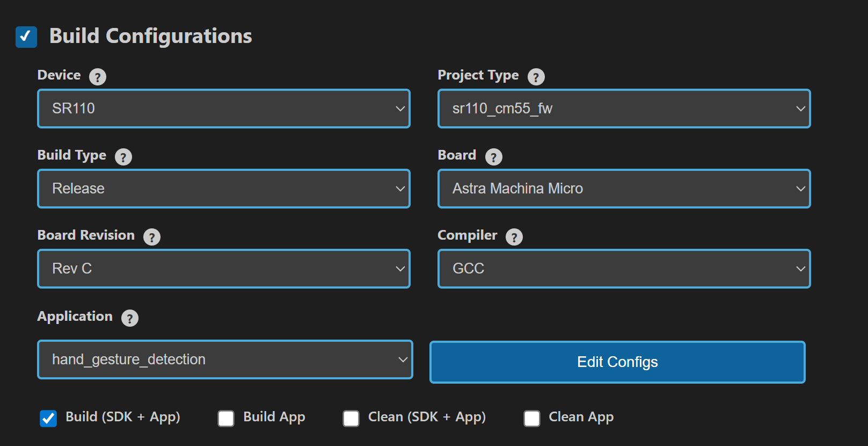Open help icon next to Project Type
Image resolution: width=868 pixels, height=446 pixels.
[x=536, y=77]
